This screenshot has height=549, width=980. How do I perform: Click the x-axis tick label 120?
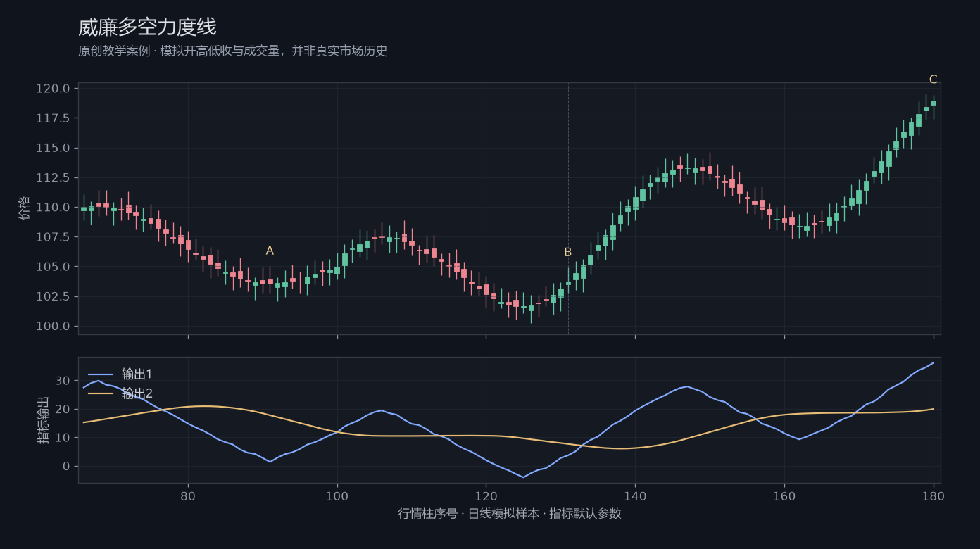486,496
